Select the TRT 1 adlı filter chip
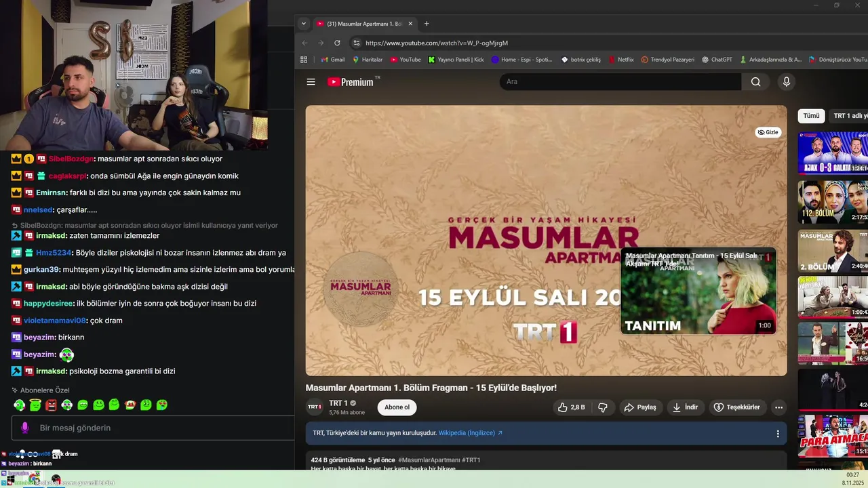The image size is (868, 488). click(x=850, y=116)
